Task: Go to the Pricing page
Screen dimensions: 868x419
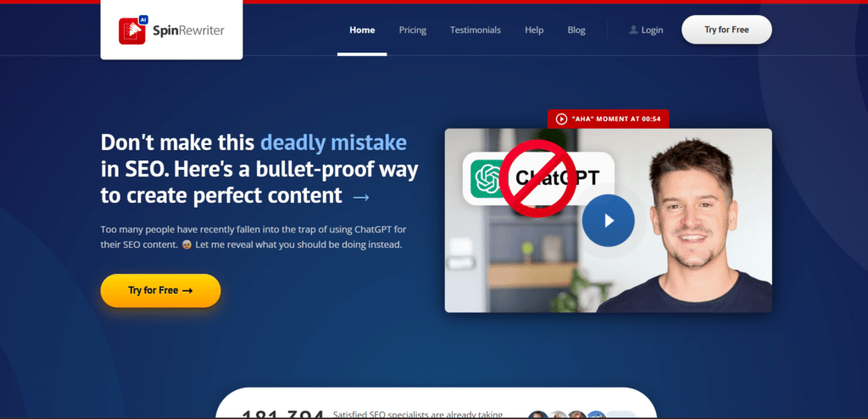Action: coord(413,30)
